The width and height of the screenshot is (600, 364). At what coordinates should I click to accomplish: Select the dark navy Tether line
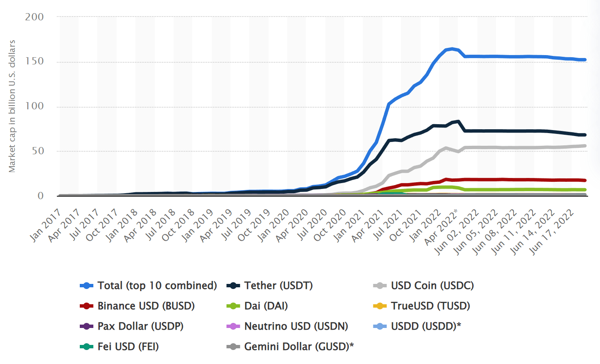509,131
